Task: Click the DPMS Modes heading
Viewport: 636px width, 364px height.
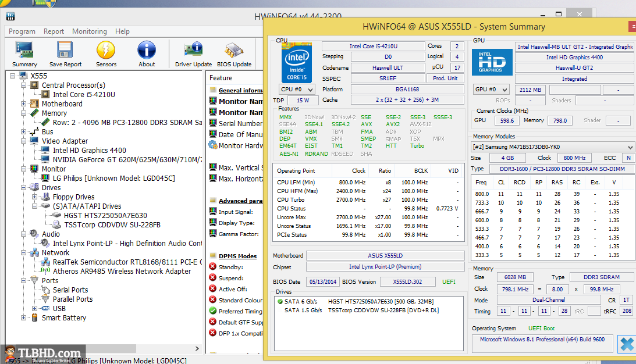Action: 237,256
